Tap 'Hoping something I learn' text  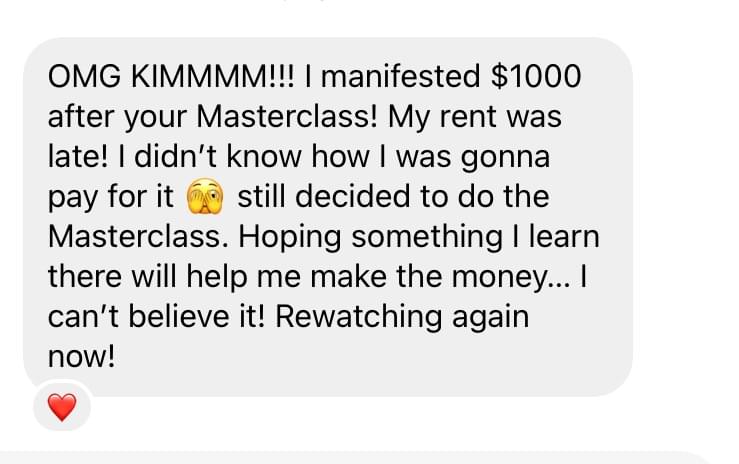419,237
